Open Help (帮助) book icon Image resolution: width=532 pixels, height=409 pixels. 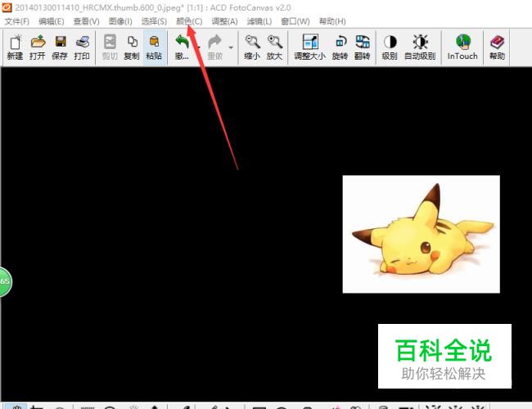click(x=497, y=47)
